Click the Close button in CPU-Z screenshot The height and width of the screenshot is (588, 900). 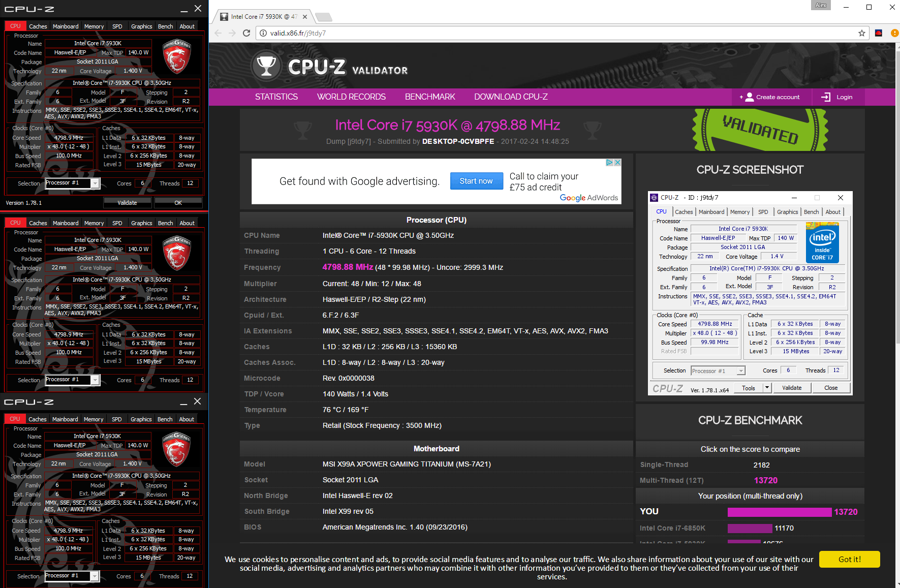(831, 388)
